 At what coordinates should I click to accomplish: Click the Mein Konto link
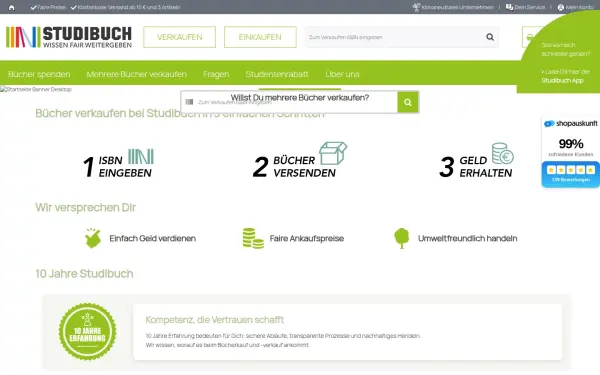[x=579, y=7]
